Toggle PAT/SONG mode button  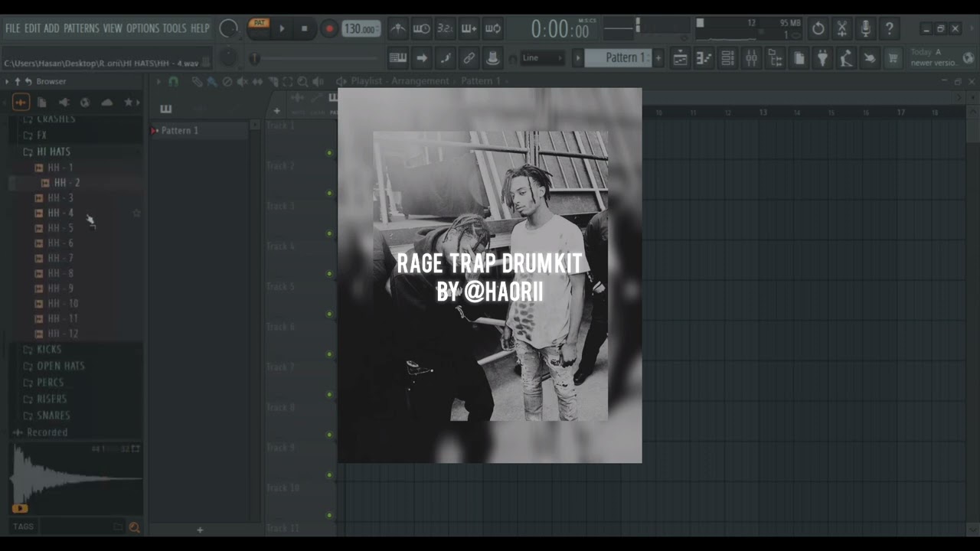[x=259, y=28]
